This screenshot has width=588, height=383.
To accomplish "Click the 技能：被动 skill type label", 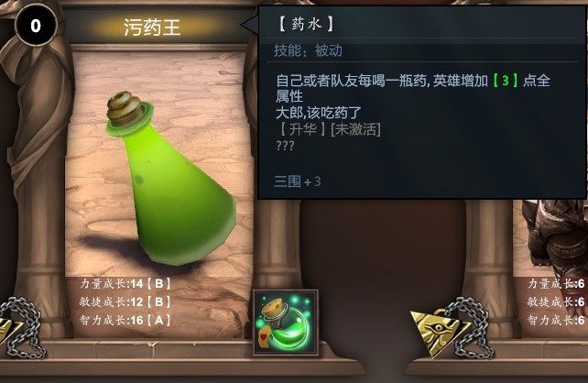I will (308, 50).
